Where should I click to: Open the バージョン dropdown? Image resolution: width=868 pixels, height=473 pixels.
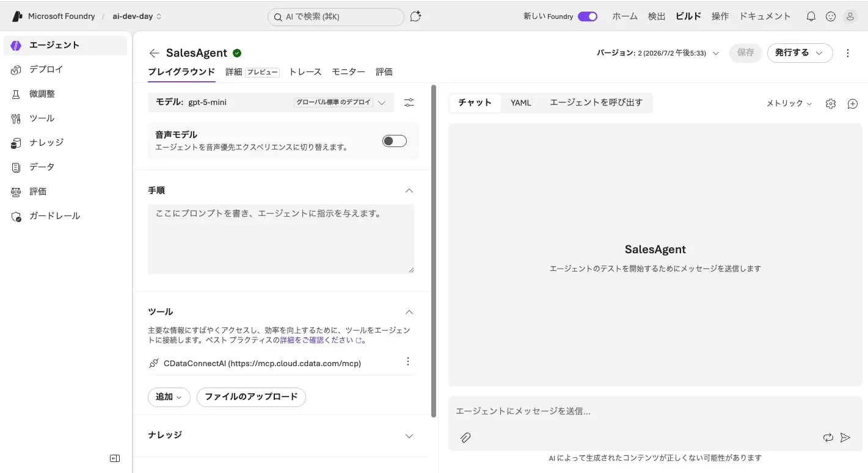658,53
